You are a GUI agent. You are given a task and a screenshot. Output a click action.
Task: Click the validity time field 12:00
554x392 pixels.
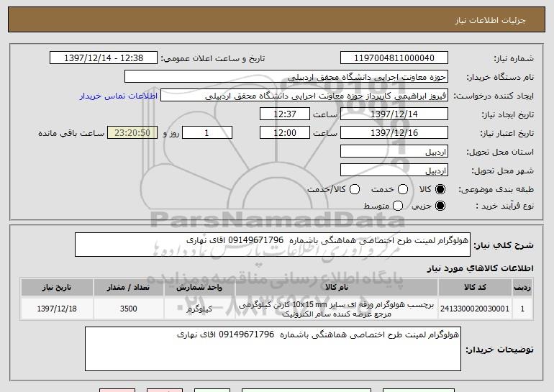tap(285, 133)
